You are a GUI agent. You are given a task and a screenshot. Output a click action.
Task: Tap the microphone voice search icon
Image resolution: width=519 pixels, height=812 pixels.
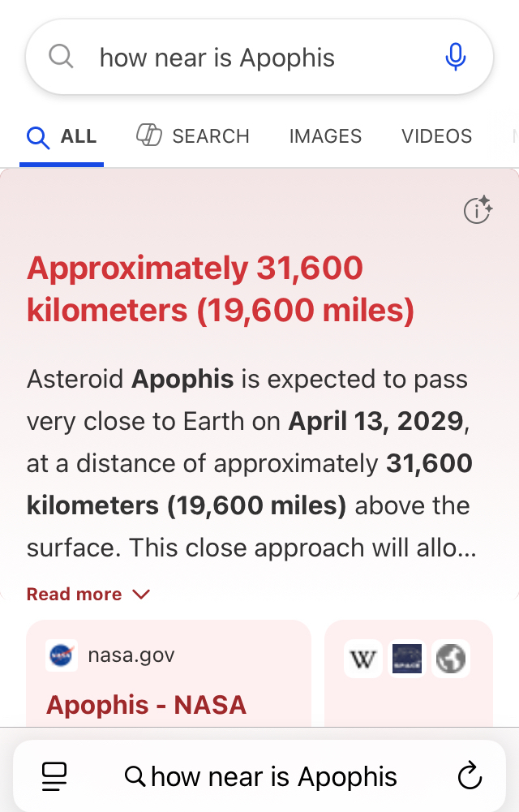pos(456,58)
